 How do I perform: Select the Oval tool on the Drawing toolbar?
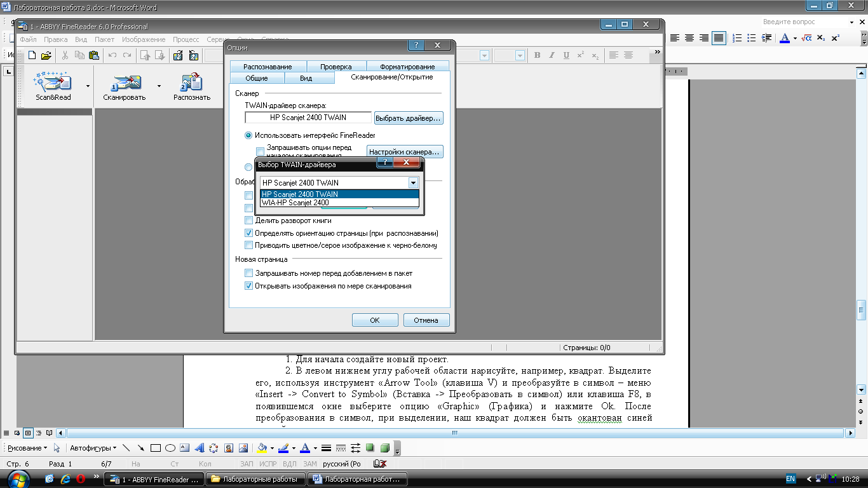[x=170, y=448]
